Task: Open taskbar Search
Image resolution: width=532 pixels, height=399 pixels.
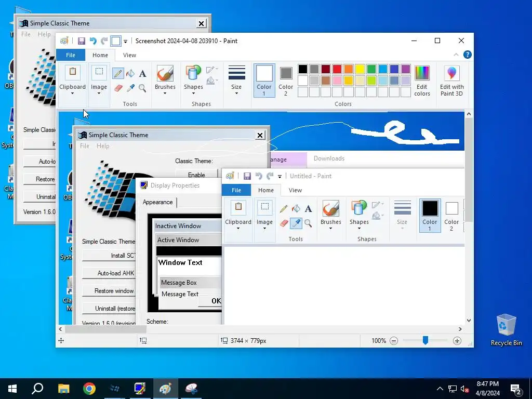Action: (37, 389)
